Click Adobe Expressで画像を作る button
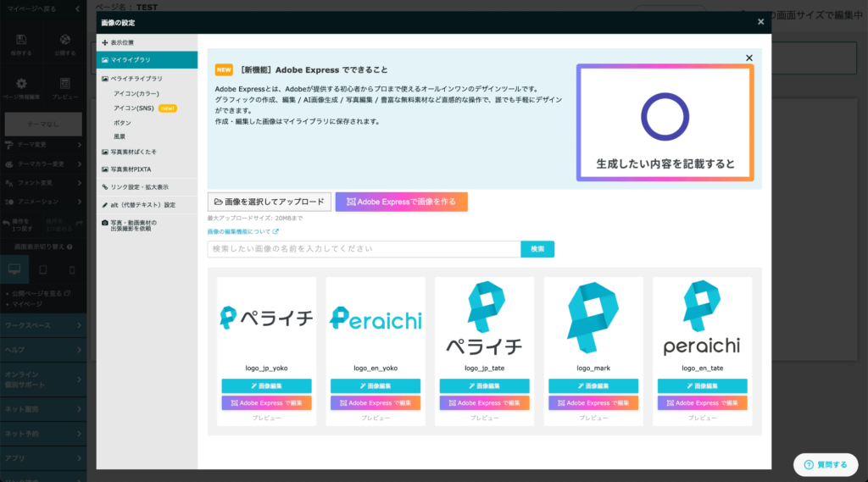The height and width of the screenshot is (482, 868). tap(401, 202)
